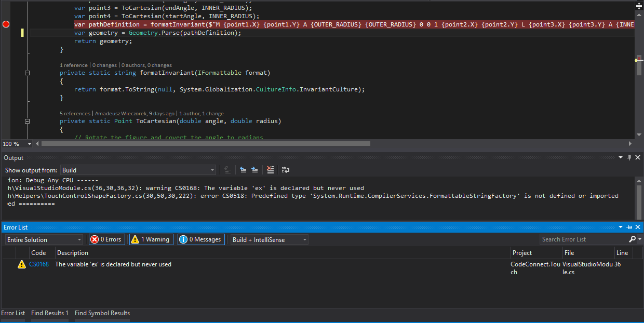The height and width of the screenshot is (323, 644).
Task: Switch to the Find Symbol Results tab
Action: (102, 313)
